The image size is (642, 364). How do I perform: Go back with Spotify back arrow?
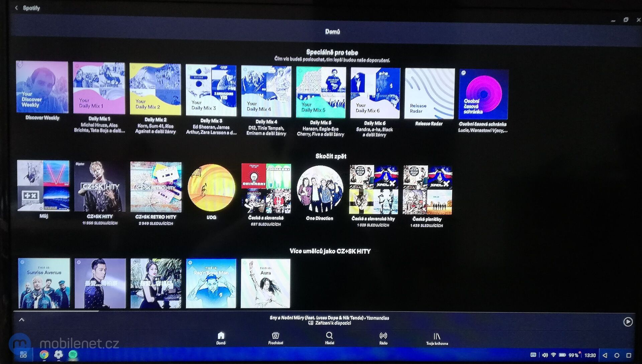[x=16, y=8]
